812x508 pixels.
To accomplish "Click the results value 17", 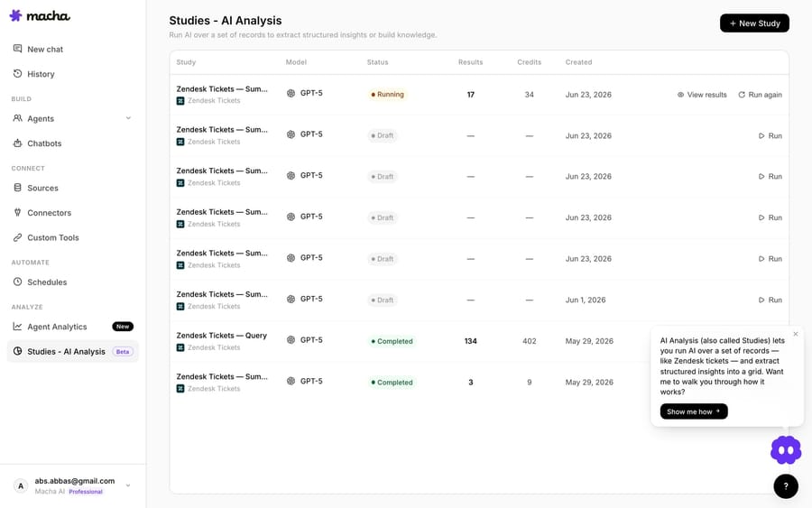I will [x=470, y=95].
